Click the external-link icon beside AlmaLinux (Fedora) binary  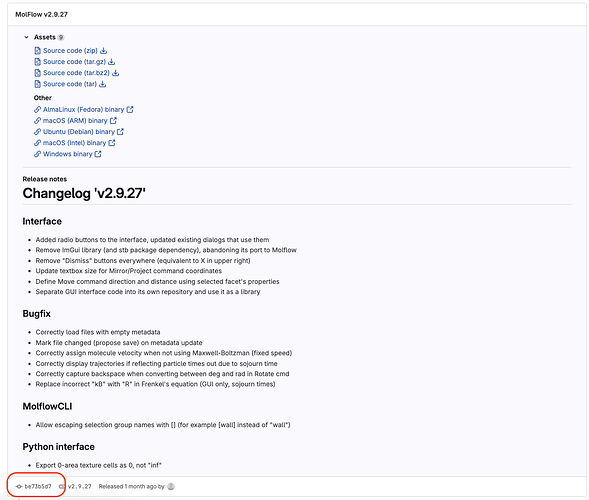[130, 109]
